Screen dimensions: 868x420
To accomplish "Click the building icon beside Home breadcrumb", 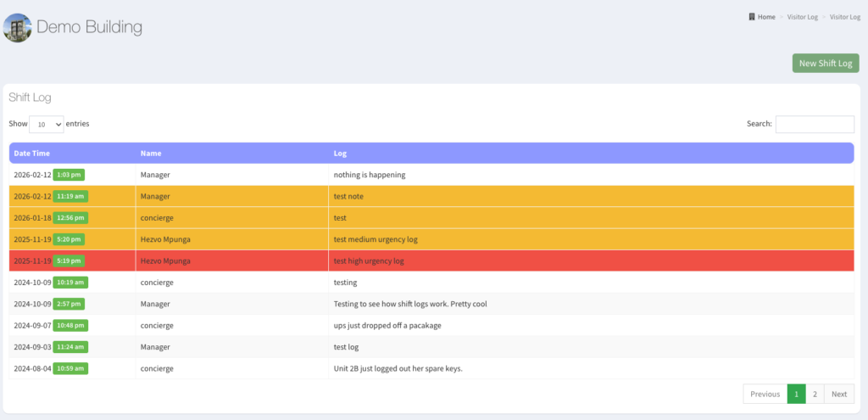I will 752,17.
